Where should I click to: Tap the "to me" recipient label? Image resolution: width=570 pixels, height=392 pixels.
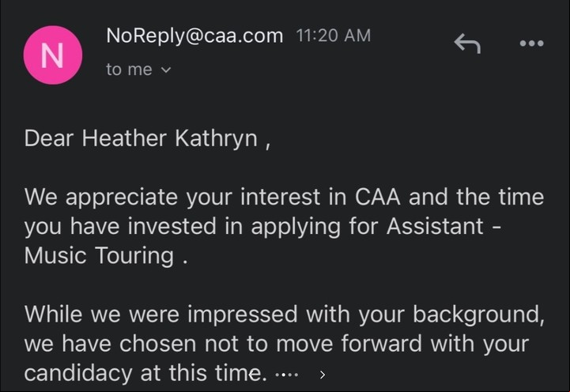[129, 70]
